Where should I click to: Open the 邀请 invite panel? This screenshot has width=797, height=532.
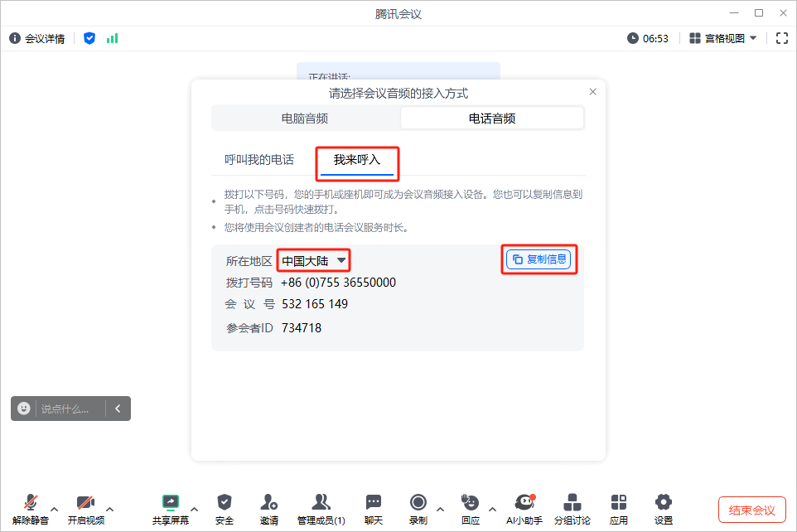(269, 509)
